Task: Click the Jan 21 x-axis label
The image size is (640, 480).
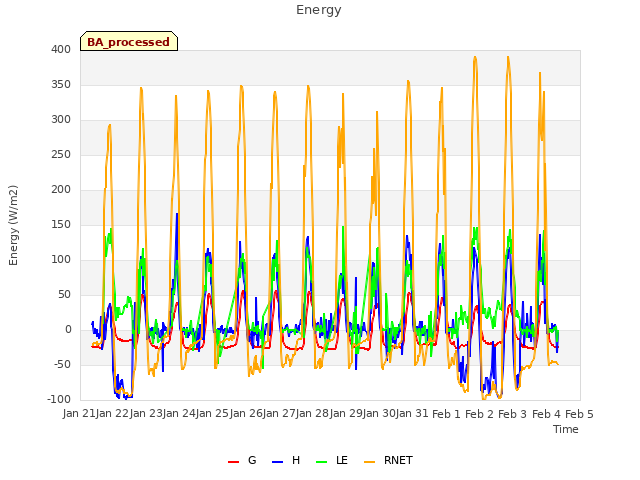Action: pos(79,414)
